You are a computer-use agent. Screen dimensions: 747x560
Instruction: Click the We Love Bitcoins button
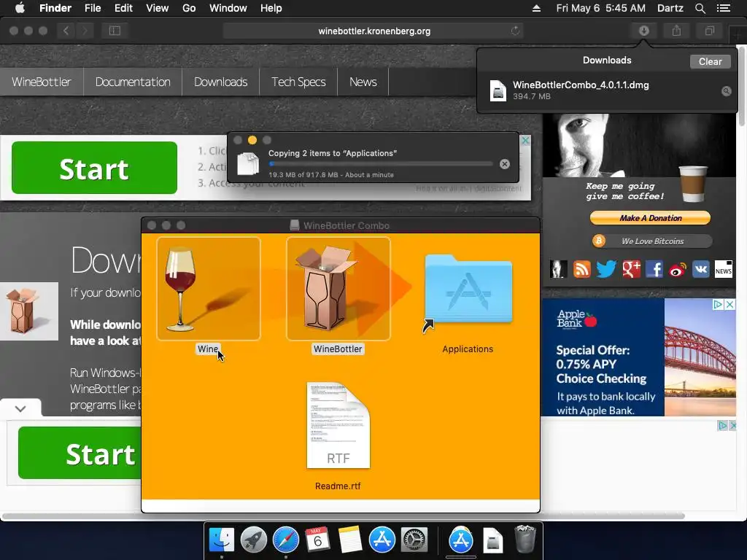(x=652, y=241)
